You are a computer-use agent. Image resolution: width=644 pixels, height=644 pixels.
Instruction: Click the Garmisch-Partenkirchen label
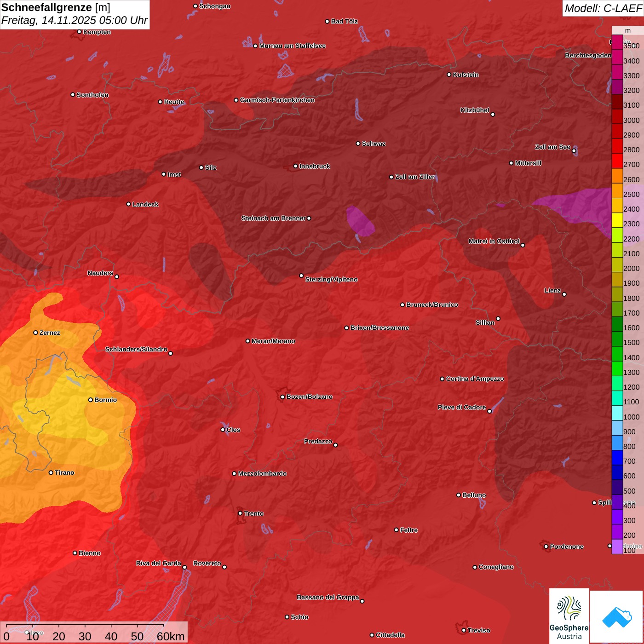(x=277, y=100)
